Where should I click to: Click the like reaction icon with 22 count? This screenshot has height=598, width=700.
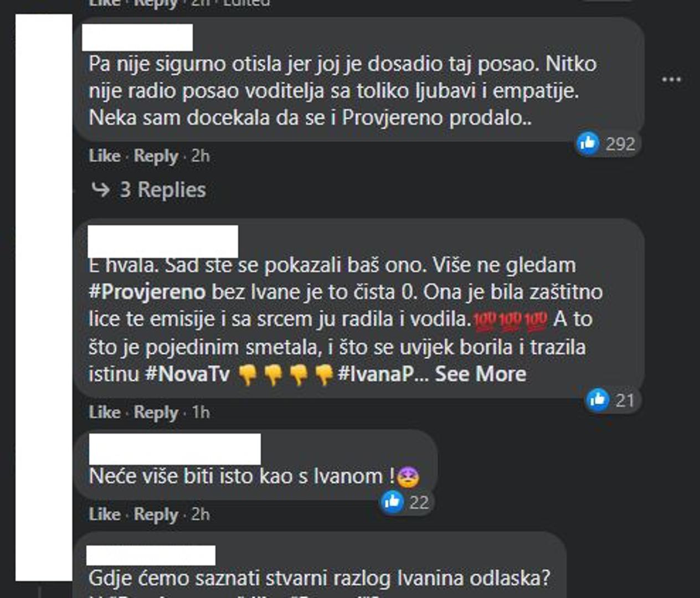click(x=392, y=502)
